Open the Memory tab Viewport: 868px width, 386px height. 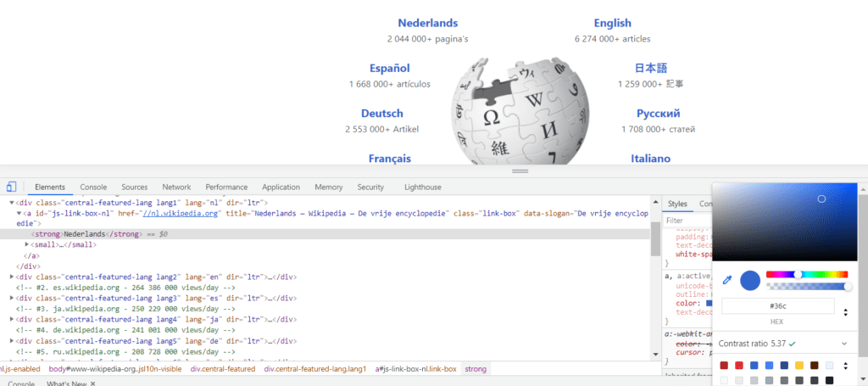329,187
